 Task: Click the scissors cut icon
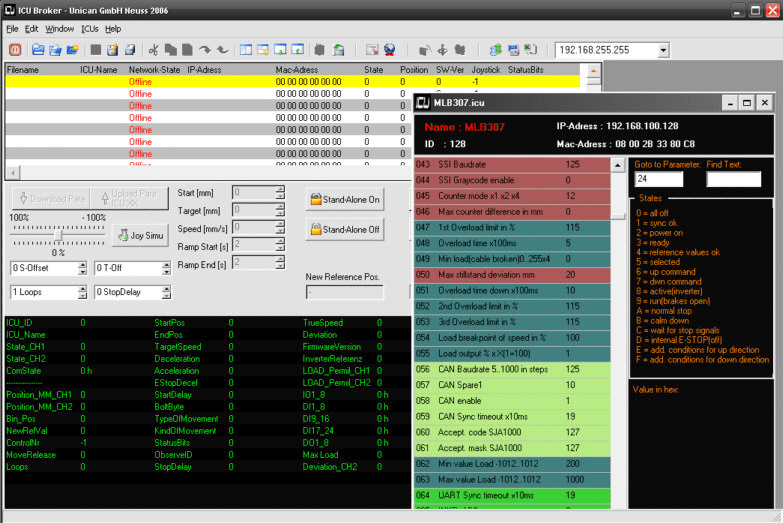[154, 50]
